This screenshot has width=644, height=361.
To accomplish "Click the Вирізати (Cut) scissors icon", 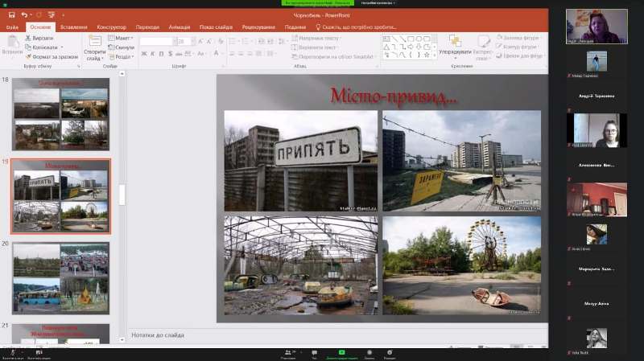I will click(x=29, y=38).
